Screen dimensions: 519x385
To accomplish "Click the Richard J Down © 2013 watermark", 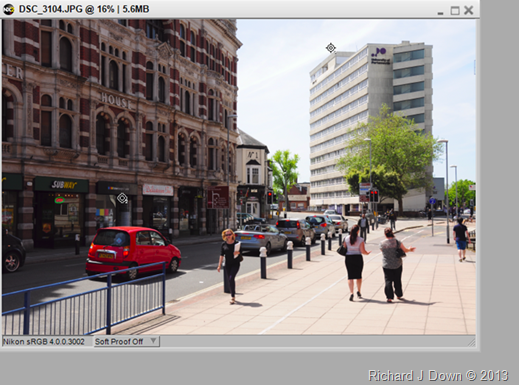I will pos(438,376).
